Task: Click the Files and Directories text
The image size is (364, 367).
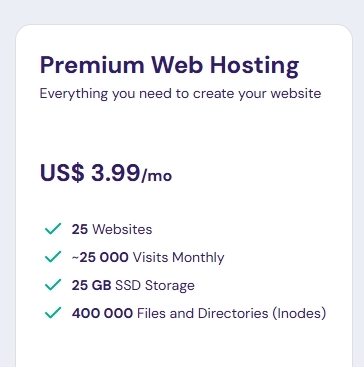Action: [203, 313]
